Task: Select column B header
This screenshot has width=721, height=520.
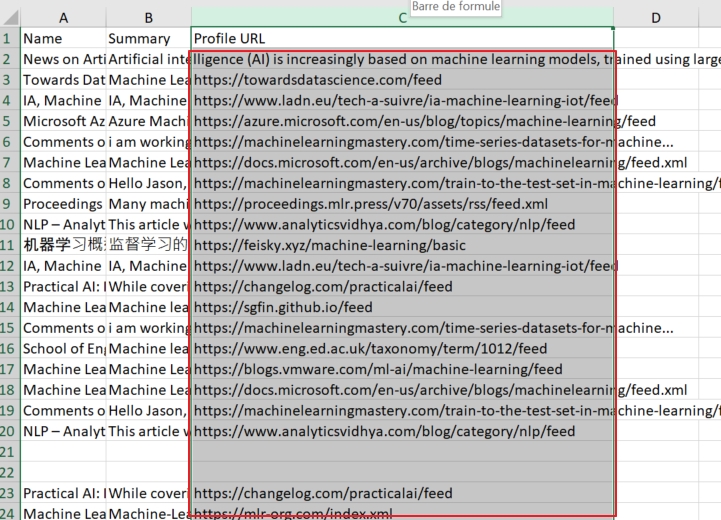Action: click(149, 17)
